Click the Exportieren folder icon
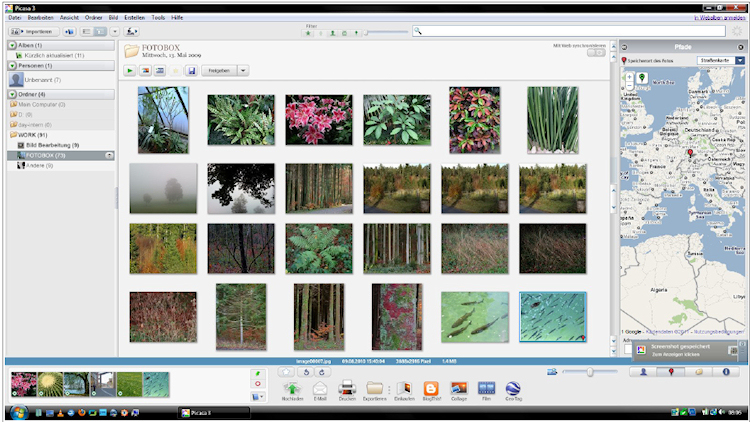750x422 pixels. coord(375,388)
